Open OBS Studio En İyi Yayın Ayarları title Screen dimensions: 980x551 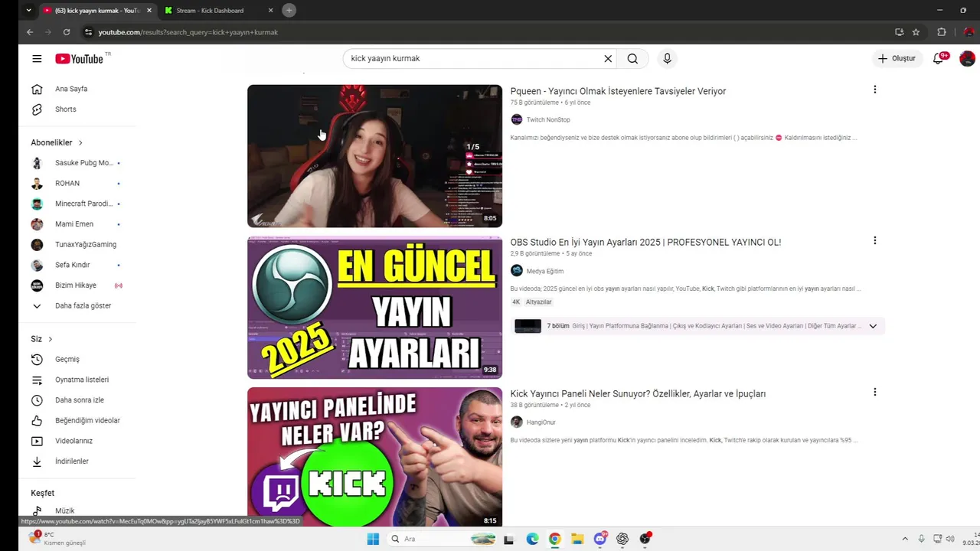pyautogui.click(x=645, y=242)
